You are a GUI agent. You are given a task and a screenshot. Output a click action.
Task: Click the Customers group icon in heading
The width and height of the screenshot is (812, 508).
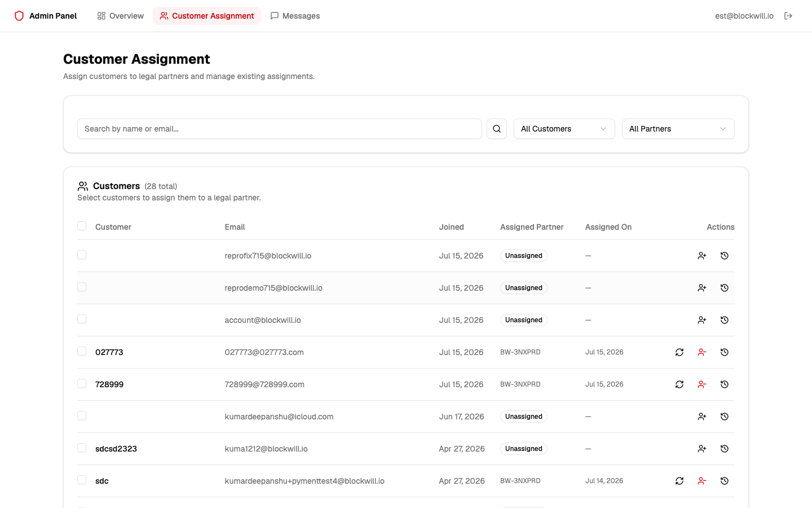pos(83,186)
